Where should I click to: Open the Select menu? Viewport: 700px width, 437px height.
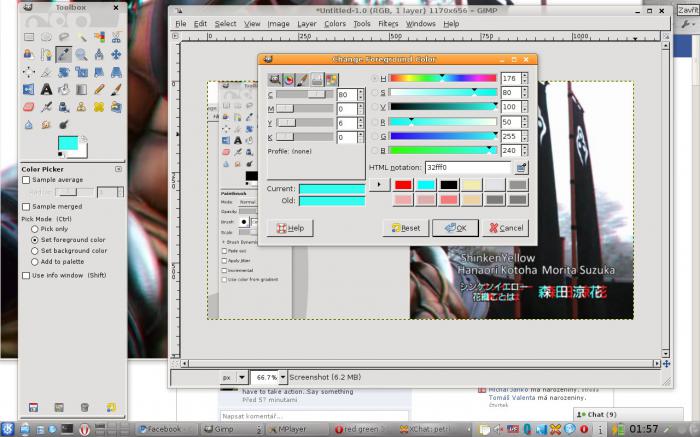coord(225,24)
